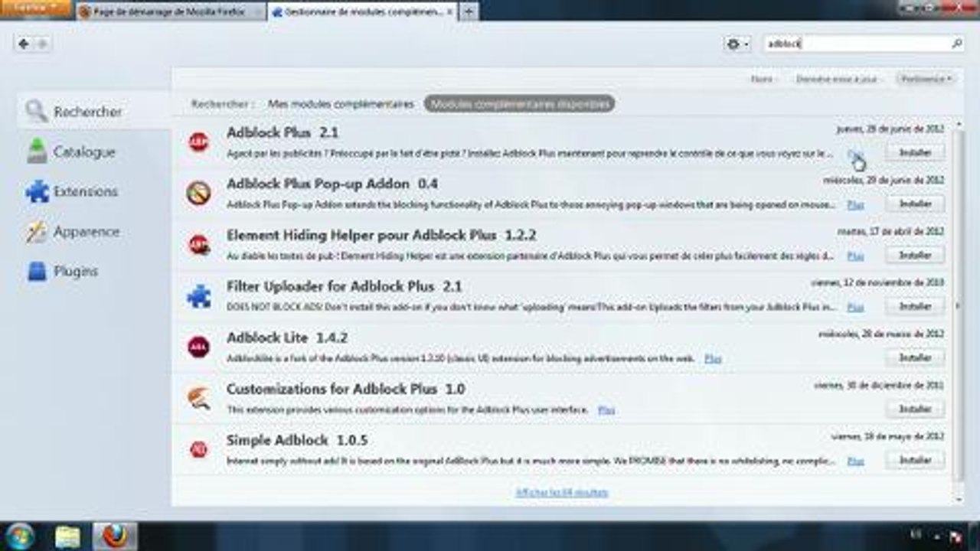Screen dimensions: 980x551
Task: Click the Adblock Plus Pop-up Addon icon
Action: pos(198,193)
